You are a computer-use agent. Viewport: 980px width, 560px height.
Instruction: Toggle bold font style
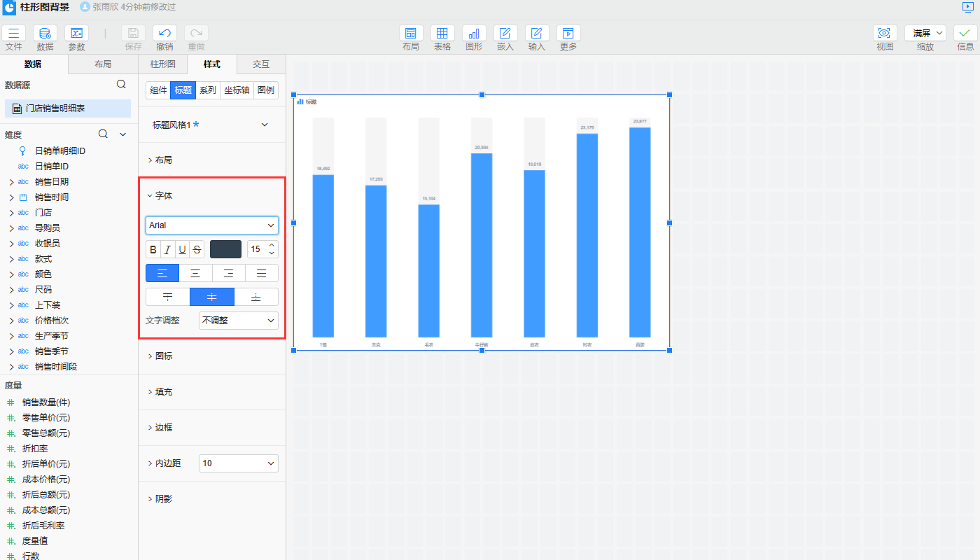tap(153, 249)
